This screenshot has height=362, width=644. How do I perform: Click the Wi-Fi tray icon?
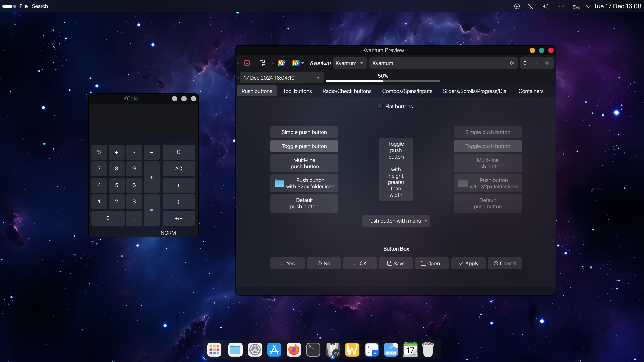tap(561, 6)
